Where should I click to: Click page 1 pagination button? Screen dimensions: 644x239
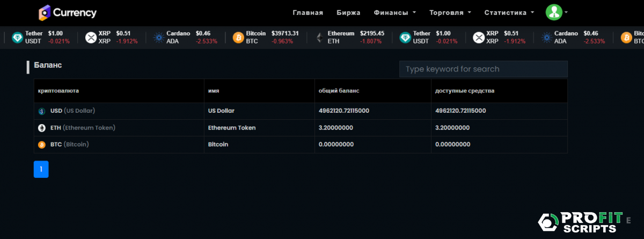[41, 169]
